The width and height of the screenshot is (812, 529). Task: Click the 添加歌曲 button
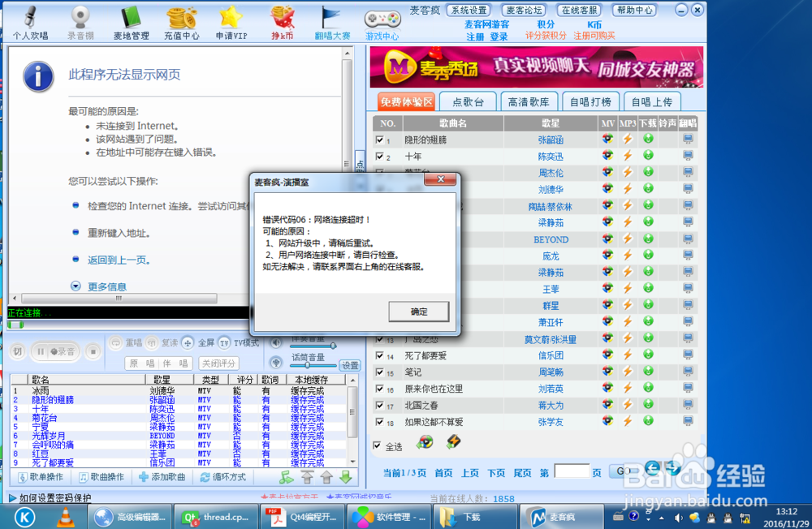pos(162,477)
